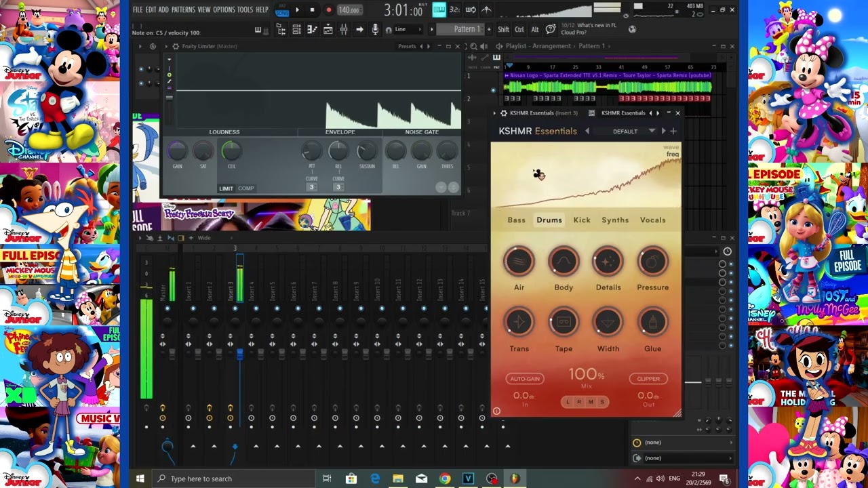Select the Bass tab in KSHMR Essentials
The image size is (868, 488).
click(517, 220)
